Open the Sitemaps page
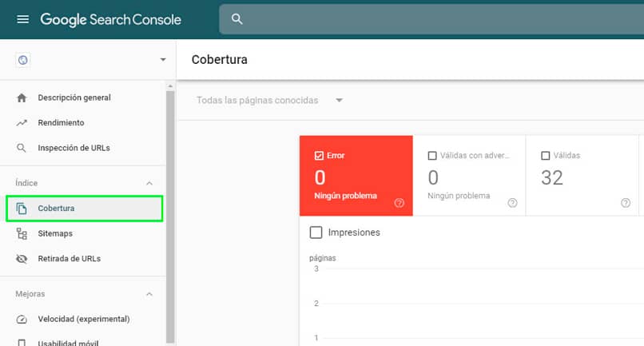 [x=83, y=234]
